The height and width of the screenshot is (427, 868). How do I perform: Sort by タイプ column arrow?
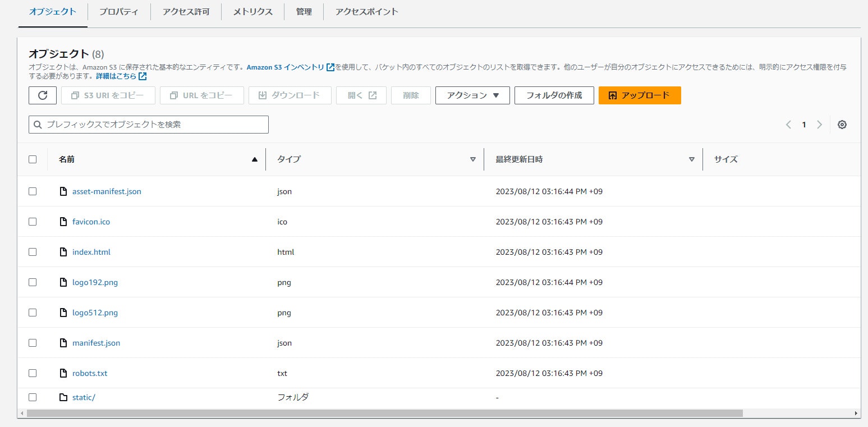473,159
